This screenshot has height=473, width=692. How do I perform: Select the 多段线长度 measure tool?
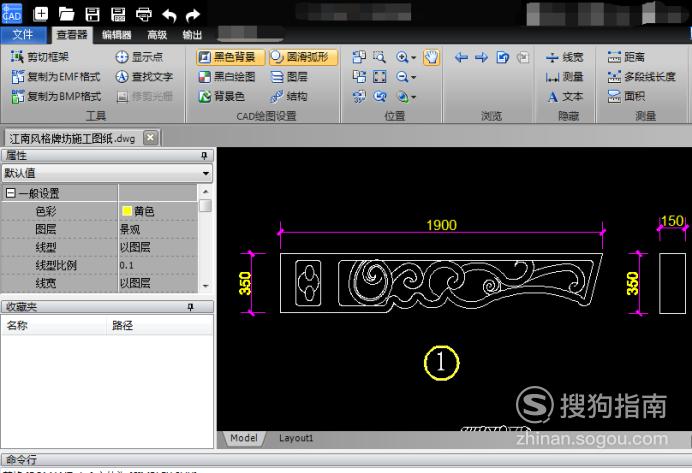click(642, 77)
